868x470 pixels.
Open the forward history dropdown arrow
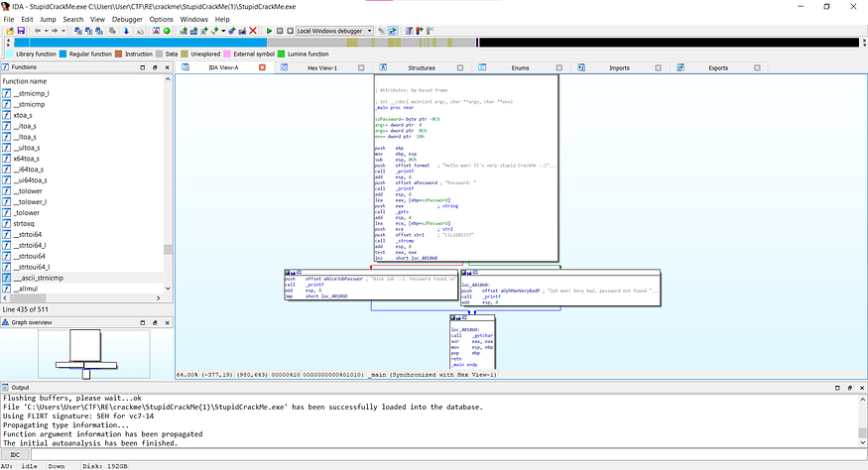[63, 31]
